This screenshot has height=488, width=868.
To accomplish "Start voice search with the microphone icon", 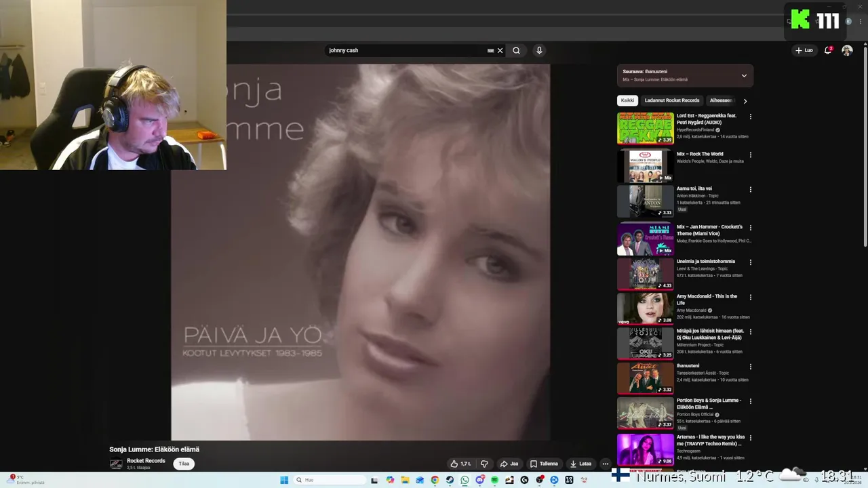I will pos(539,50).
